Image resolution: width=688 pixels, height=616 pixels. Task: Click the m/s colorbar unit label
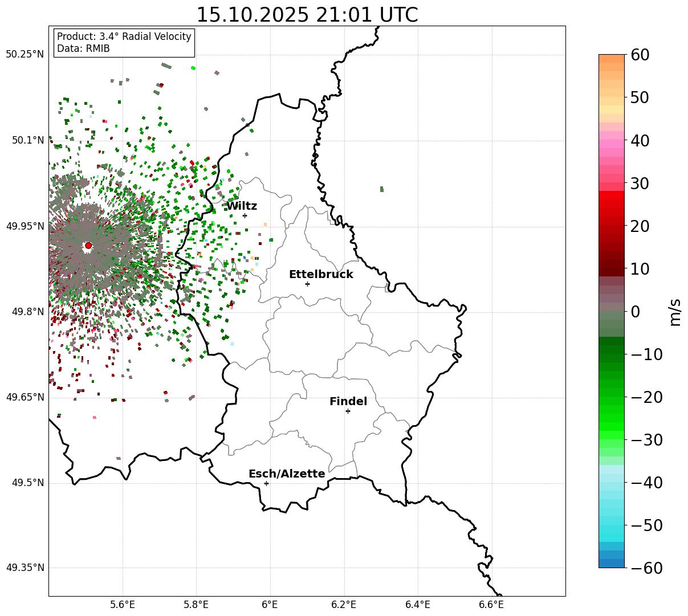coord(675,311)
